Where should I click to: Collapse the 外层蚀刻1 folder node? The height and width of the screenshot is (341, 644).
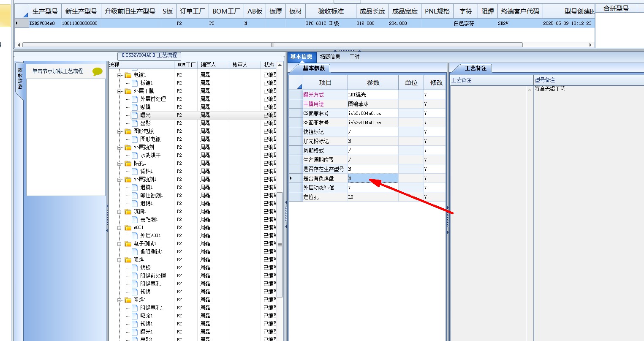(x=120, y=180)
